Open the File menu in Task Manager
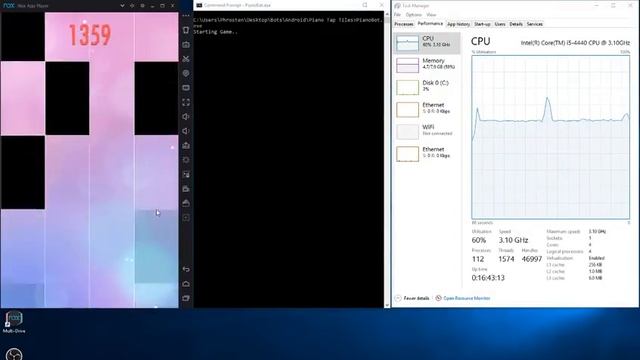Screen dimensions: 640x360 (x=397, y=15)
